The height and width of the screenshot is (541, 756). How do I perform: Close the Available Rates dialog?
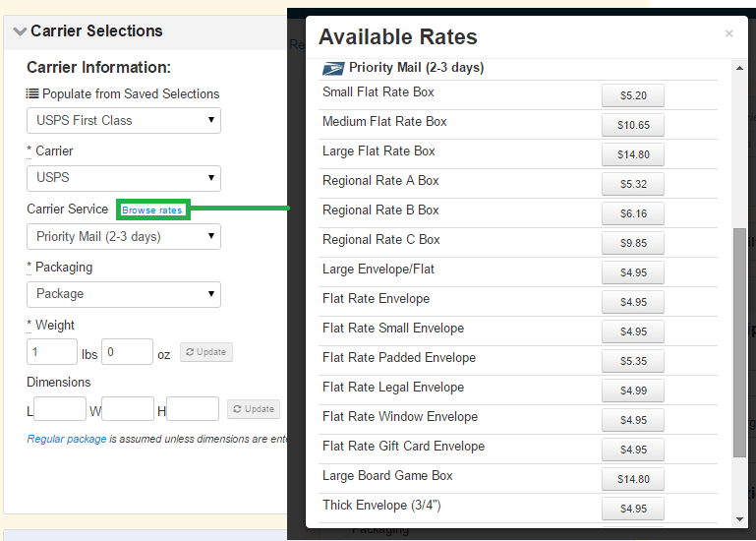pyautogui.click(x=728, y=33)
